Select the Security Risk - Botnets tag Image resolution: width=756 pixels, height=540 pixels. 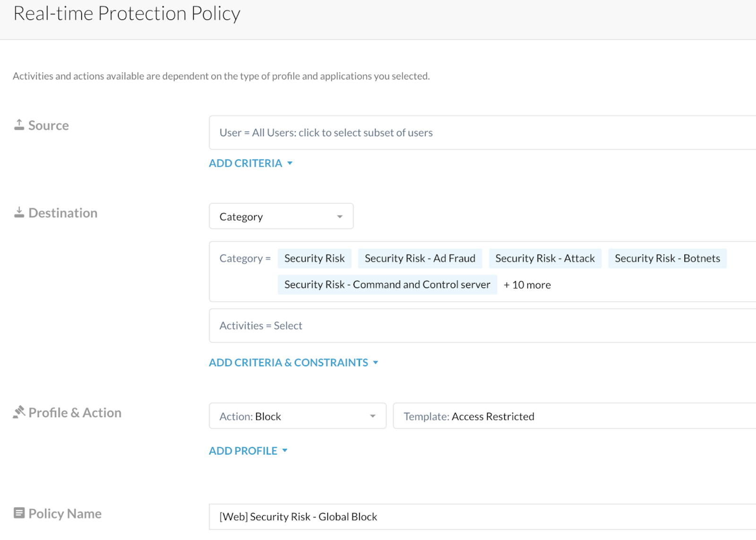668,259
